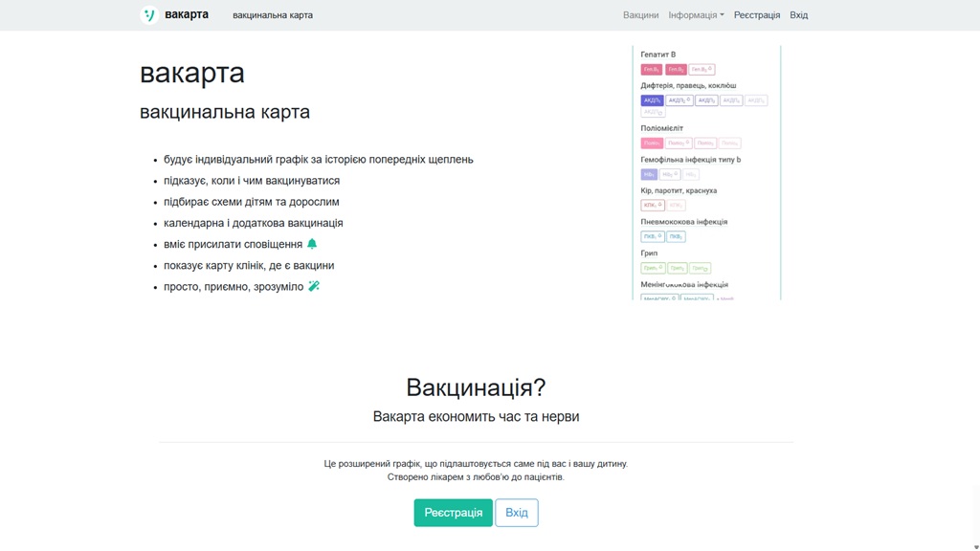980x551 pixels.
Task: Click the вакарта brand name in navbar
Action: click(187, 15)
